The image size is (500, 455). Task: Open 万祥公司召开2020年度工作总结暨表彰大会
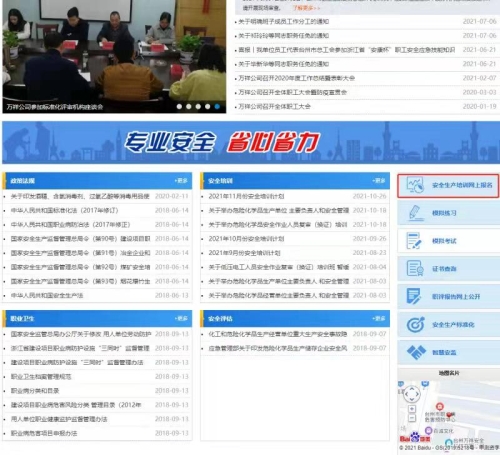coord(297,78)
